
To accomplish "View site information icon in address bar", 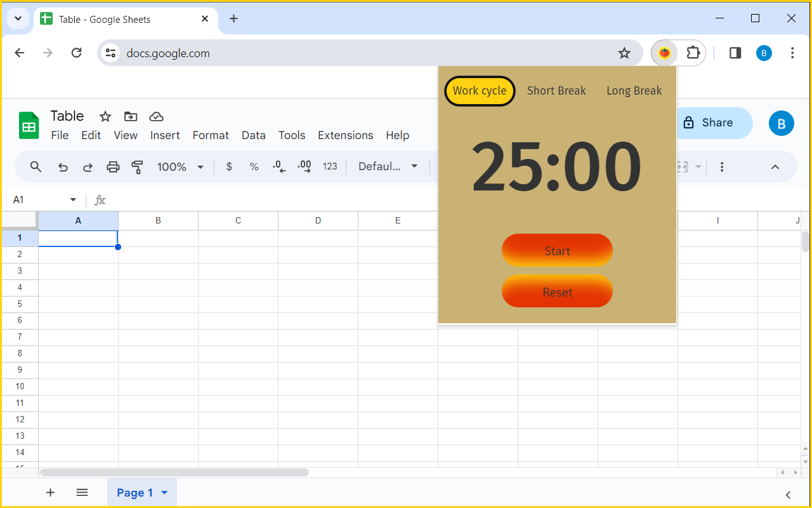I will click(110, 53).
